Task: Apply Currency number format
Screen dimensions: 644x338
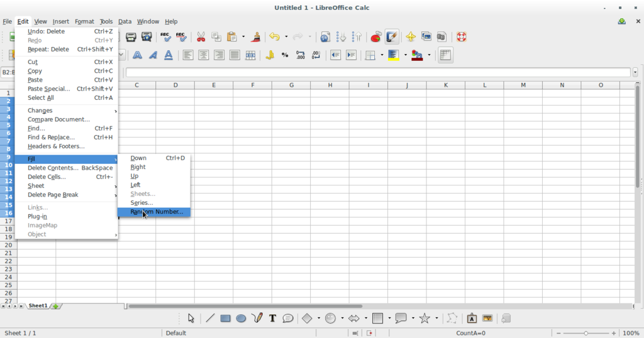Action: (x=270, y=55)
